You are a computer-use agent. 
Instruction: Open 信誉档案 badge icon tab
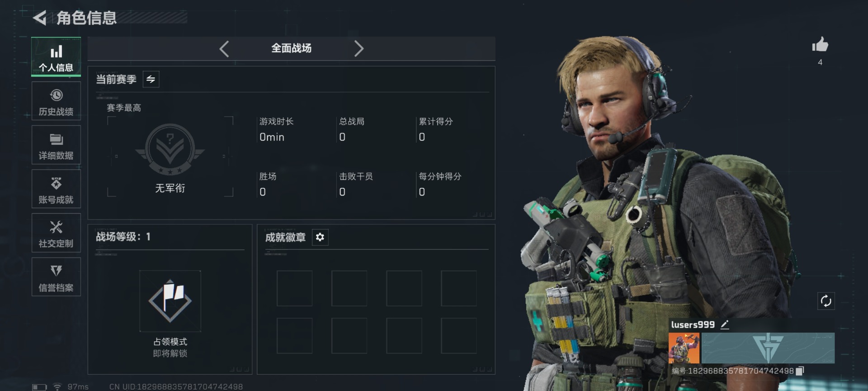(56, 277)
